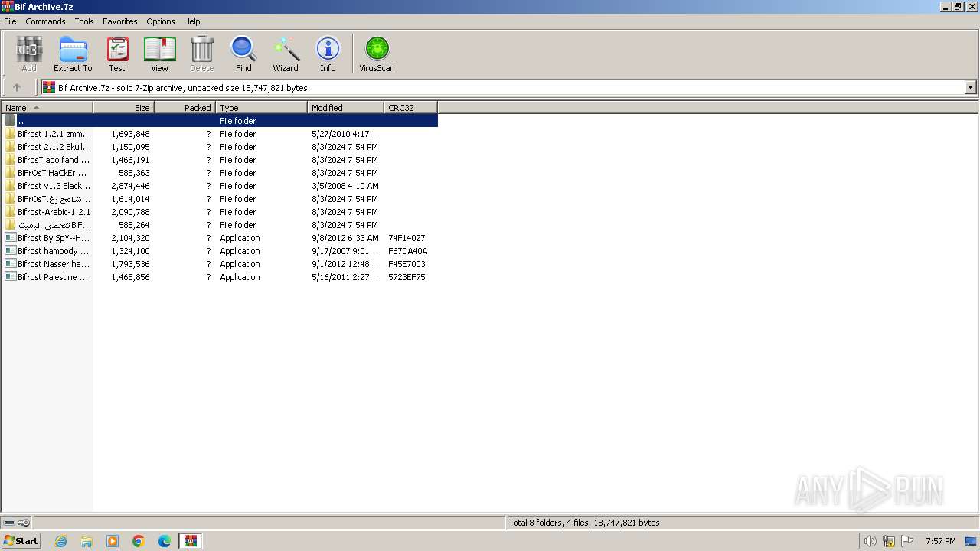The width and height of the screenshot is (980, 551).
Task: Click the Extract To icon
Action: (x=73, y=54)
